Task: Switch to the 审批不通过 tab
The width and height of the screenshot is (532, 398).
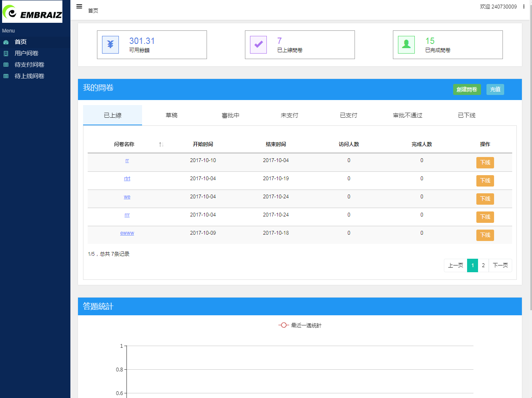Action: [408, 115]
